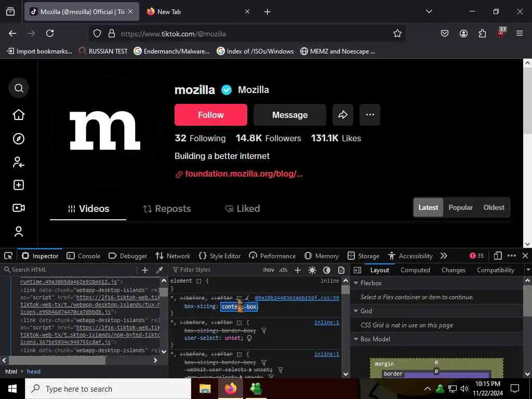Open TikTok Explore compass icon
The image size is (532, 399).
click(x=19, y=139)
